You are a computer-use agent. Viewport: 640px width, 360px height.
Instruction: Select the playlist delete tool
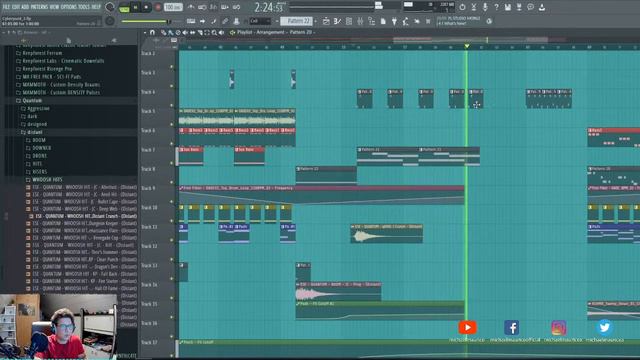tap(178, 33)
